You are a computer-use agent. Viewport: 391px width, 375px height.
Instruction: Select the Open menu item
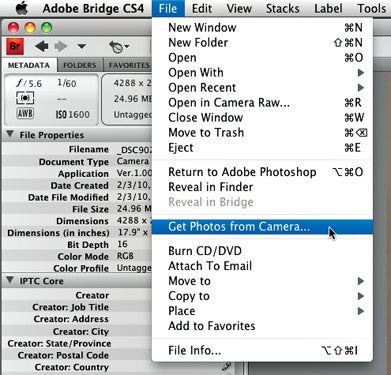(x=262, y=57)
